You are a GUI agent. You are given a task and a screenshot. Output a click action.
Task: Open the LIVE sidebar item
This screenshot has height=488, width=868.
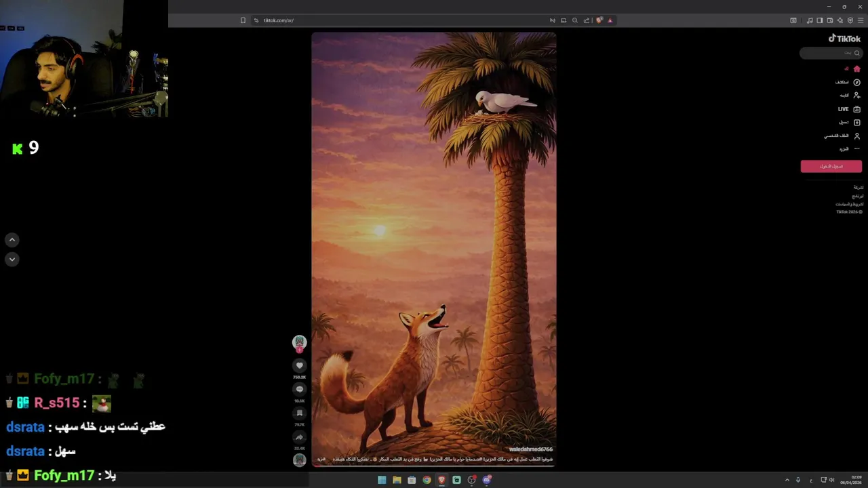pos(849,109)
